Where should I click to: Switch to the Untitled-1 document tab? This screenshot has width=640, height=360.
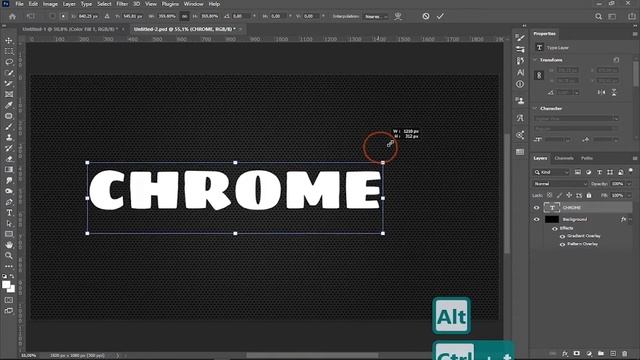tap(70, 29)
